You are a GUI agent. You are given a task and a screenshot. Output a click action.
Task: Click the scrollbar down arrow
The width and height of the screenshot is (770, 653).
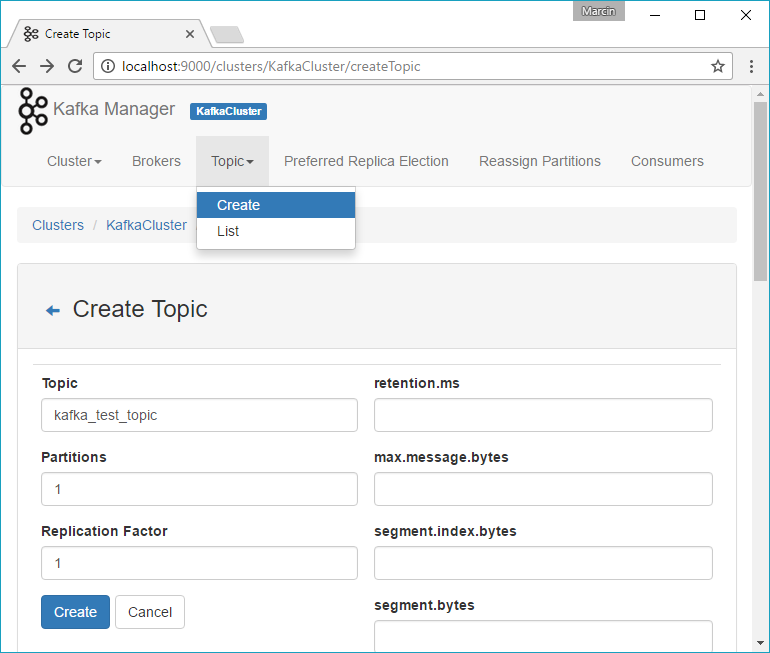click(x=760, y=643)
